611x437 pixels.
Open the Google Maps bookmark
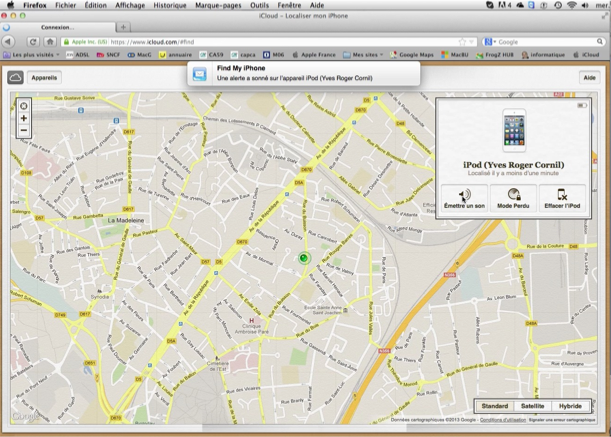(x=412, y=55)
